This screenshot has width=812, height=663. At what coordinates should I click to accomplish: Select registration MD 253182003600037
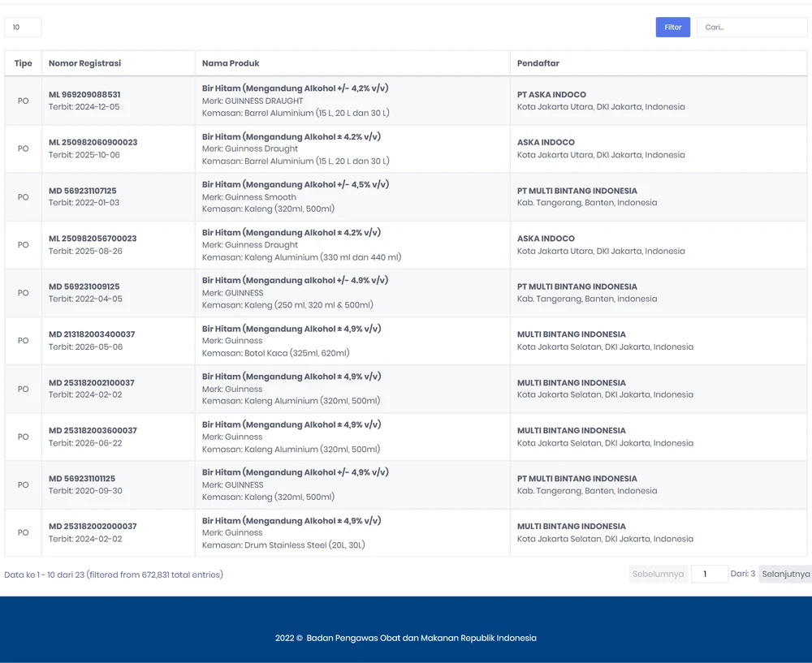[93, 431]
